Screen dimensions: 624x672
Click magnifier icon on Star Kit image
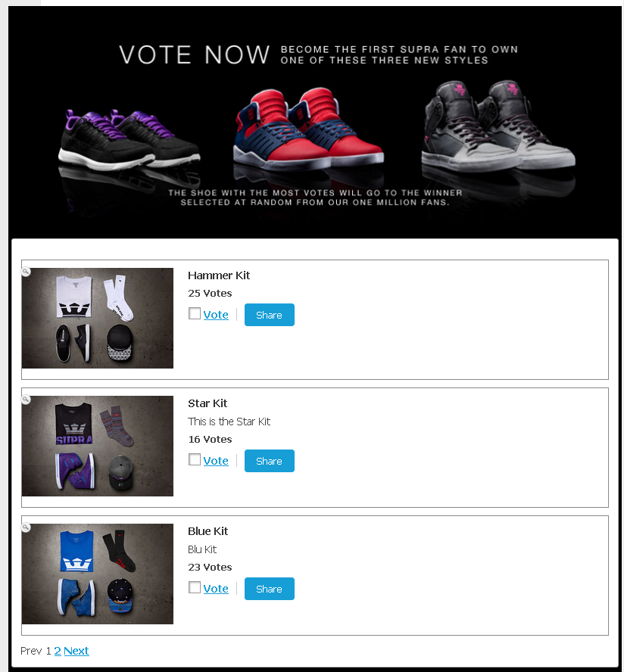[26, 400]
